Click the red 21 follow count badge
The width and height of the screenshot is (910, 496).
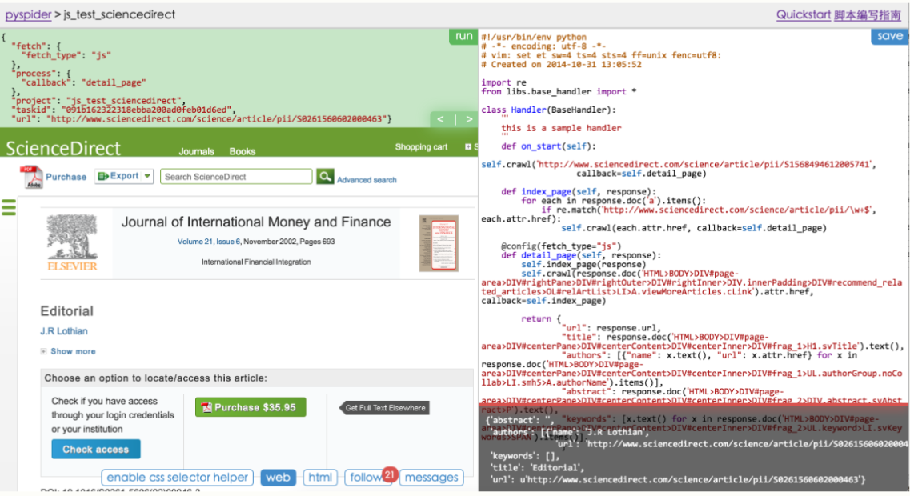[389, 475]
